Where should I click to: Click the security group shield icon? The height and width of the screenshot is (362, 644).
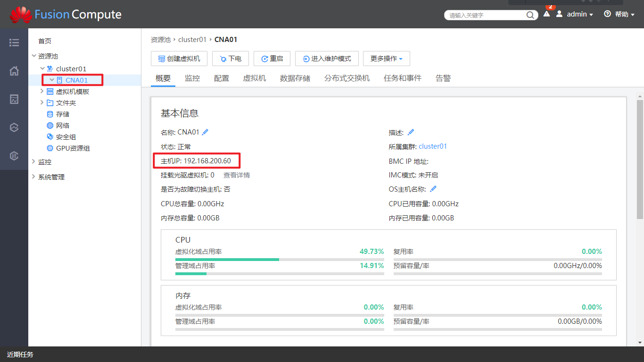[50, 137]
